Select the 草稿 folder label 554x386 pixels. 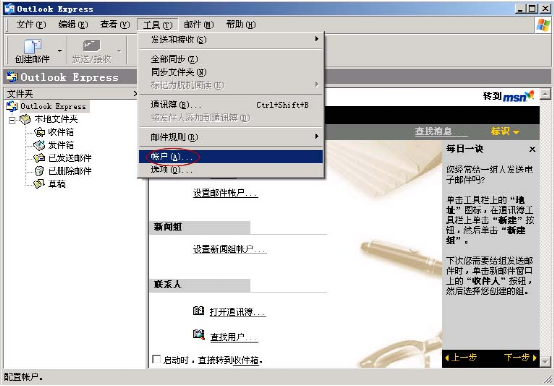tap(57, 184)
